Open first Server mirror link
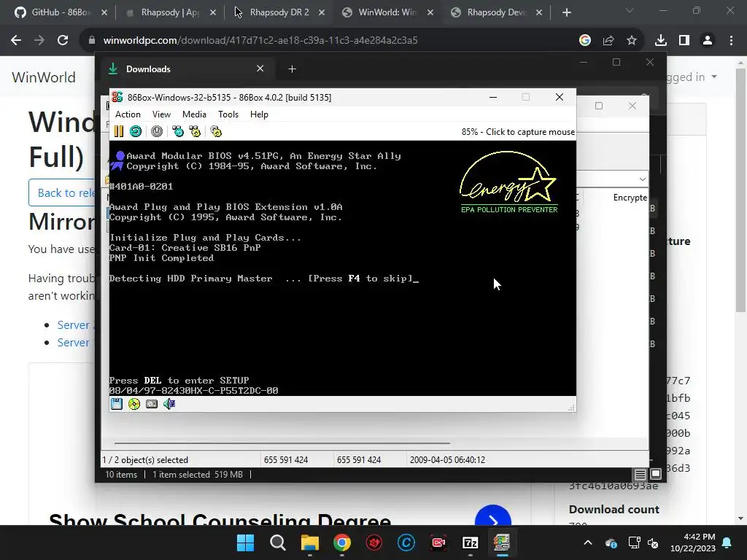747x560 pixels. [x=74, y=324]
